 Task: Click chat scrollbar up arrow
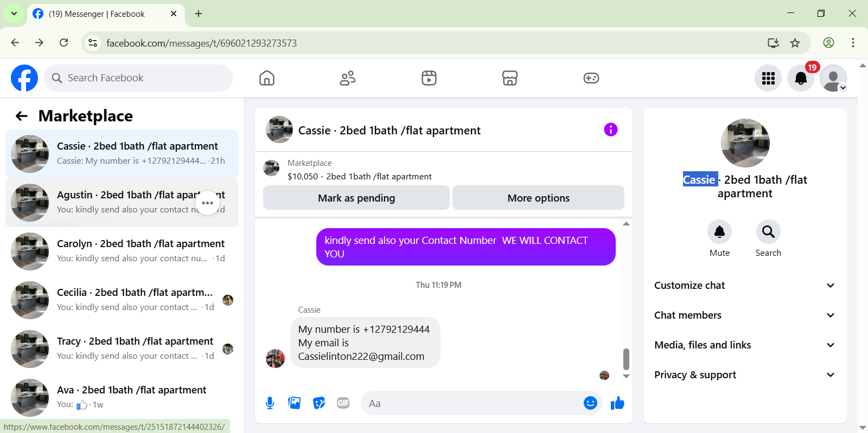[626, 224]
